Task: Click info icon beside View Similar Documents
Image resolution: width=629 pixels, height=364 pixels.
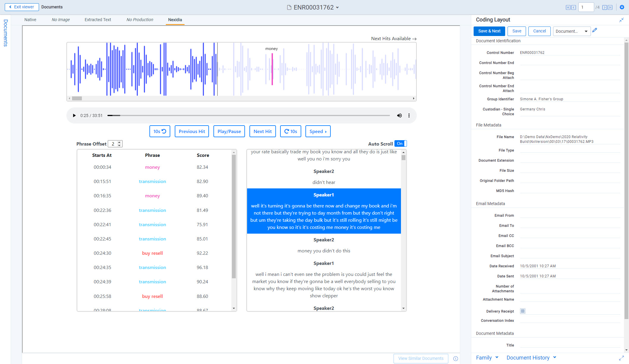Action: [455, 358]
